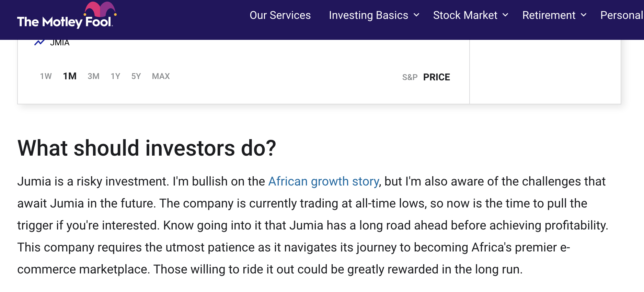Select the 3M chart range

[93, 76]
